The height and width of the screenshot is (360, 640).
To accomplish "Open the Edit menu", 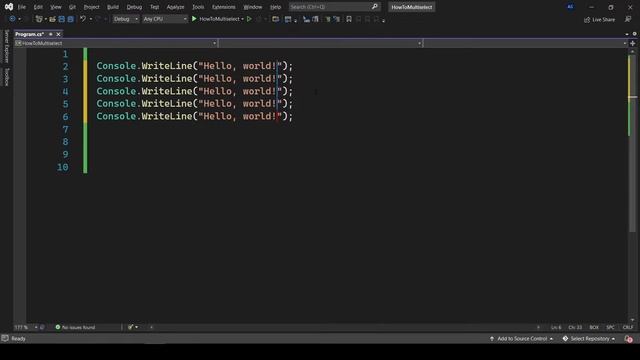I will (x=38, y=7).
